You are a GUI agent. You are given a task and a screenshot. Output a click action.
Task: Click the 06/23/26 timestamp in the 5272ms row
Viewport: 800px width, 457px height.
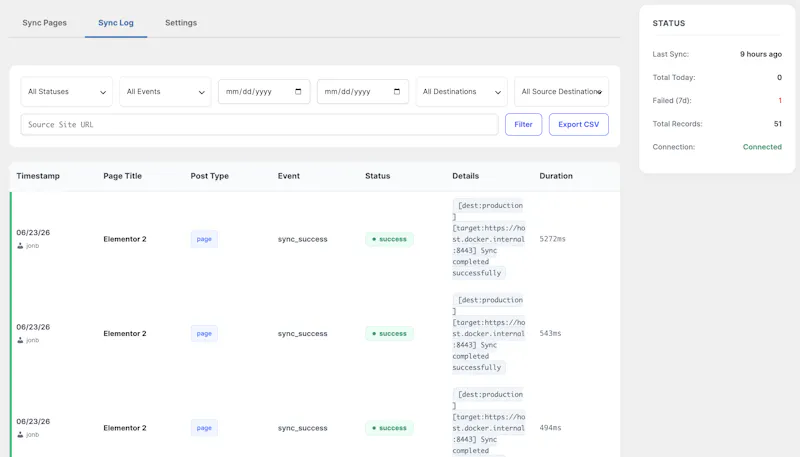pos(33,233)
